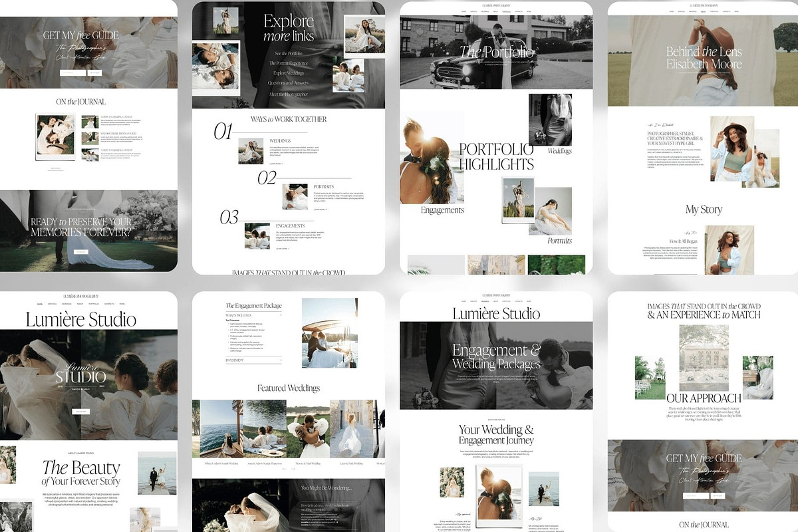Click the venue building photo above OUR APPROACH

point(704,357)
